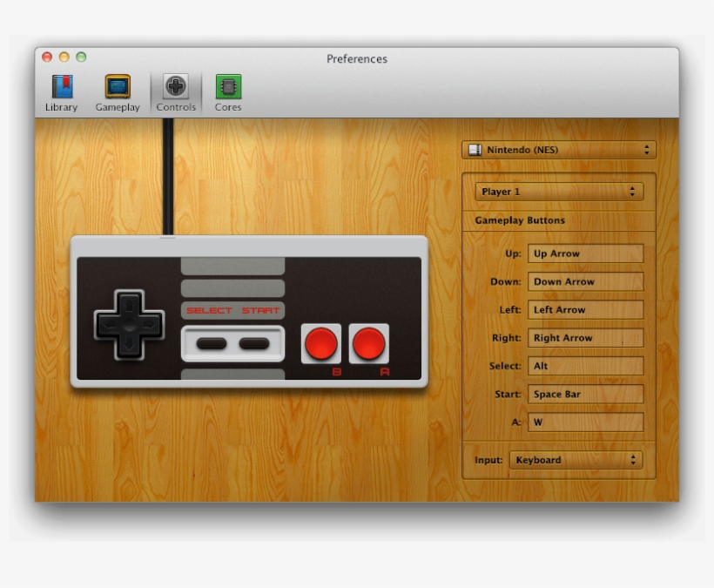This screenshot has height=588, width=714.
Task: Switch to the Controls tab in the toolbar
Action: tap(176, 90)
